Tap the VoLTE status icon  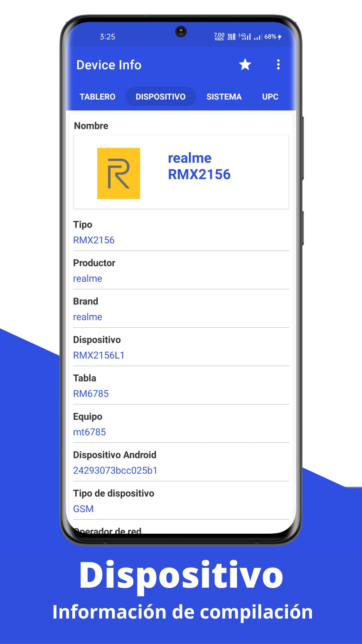click(x=232, y=37)
